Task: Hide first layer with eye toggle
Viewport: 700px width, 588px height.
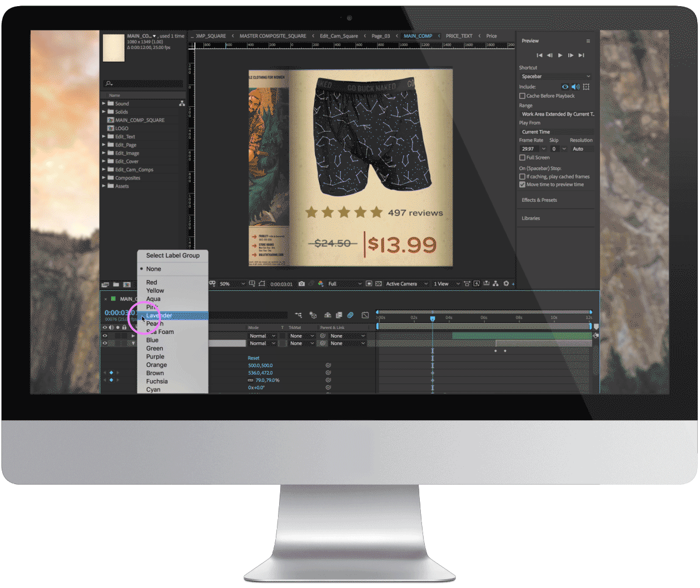Action: pos(105,336)
